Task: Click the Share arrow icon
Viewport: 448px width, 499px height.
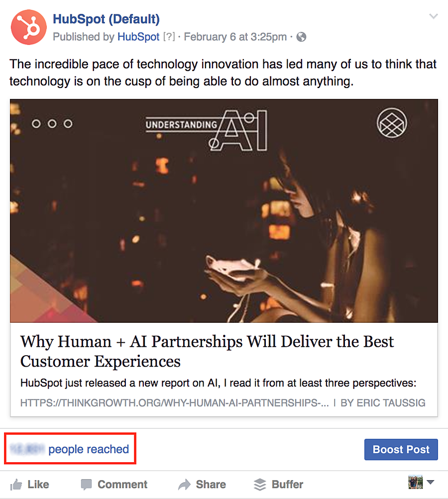Action: point(185,484)
